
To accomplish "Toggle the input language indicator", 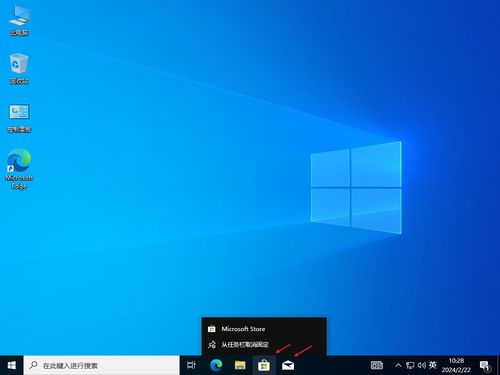I will click(x=433, y=365).
